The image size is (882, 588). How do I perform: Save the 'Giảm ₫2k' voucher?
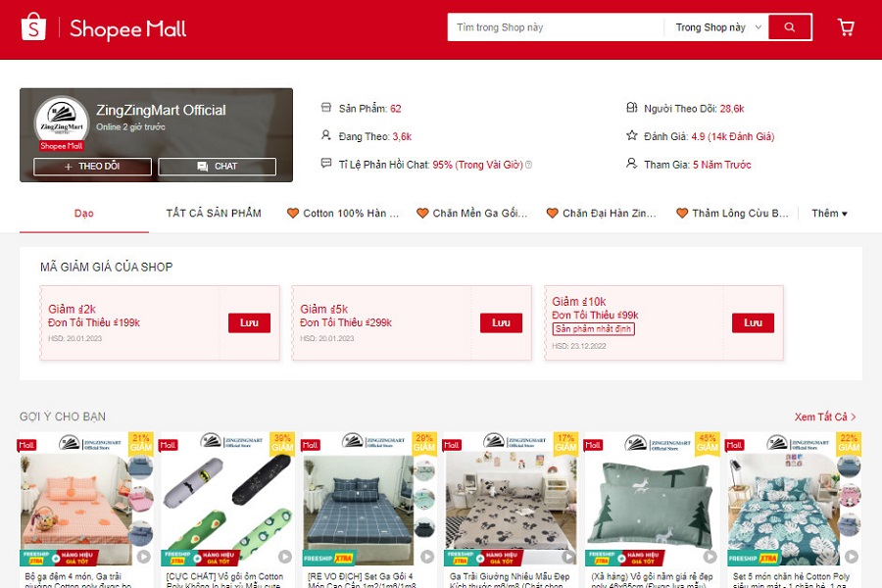(x=249, y=322)
